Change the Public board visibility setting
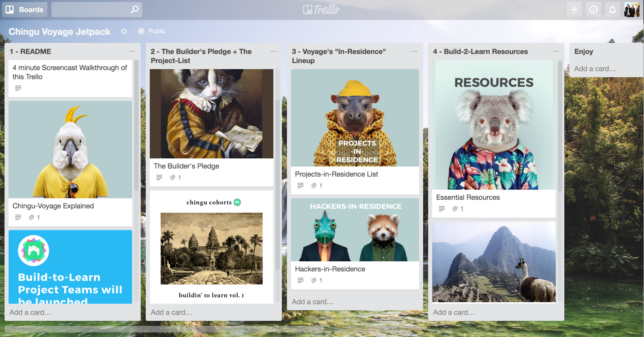The image size is (644, 337). (x=152, y=31)
